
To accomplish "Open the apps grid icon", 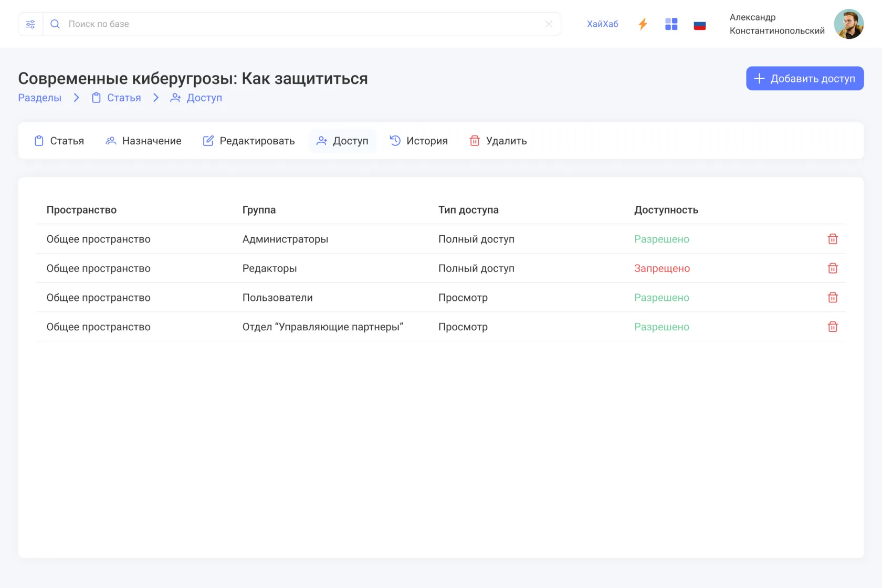I will [x=671, y=24].
